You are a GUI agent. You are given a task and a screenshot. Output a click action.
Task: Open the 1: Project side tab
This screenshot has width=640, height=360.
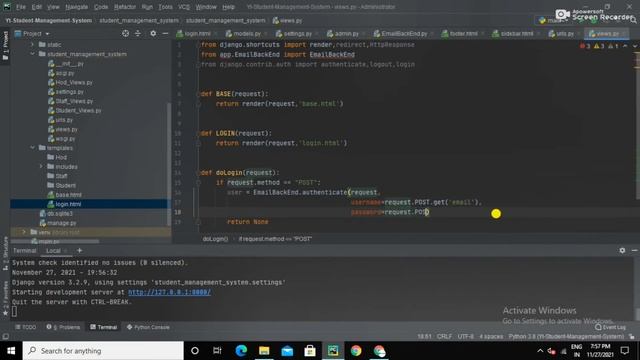pyautogui.click(x=5, y=46)
